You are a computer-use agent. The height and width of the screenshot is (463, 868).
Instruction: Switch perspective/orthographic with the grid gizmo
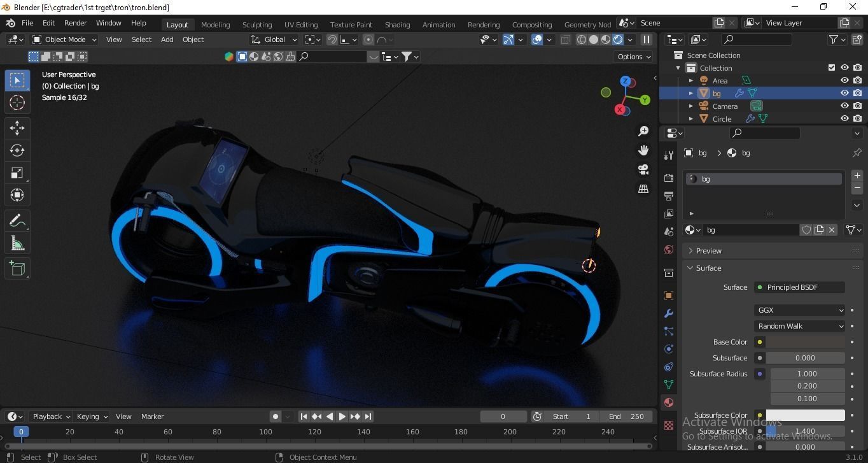(643, 189)
